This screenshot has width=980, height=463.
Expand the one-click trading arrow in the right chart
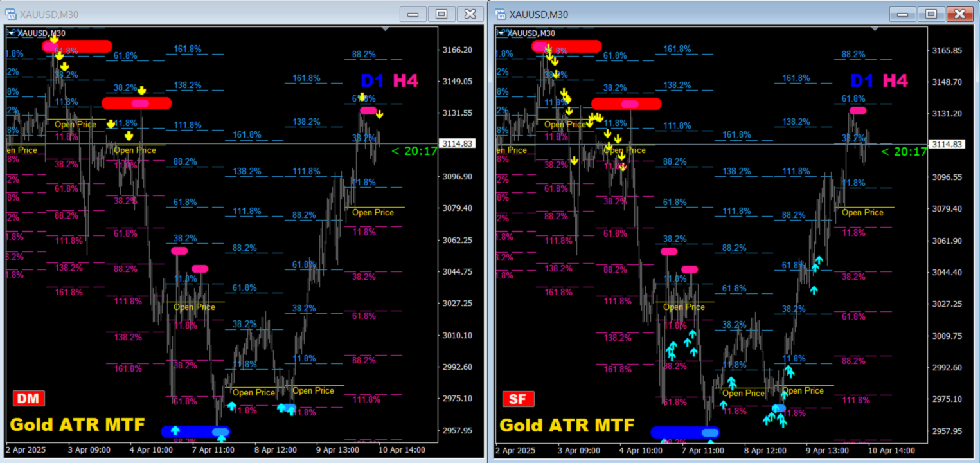[x=501, y=33]
